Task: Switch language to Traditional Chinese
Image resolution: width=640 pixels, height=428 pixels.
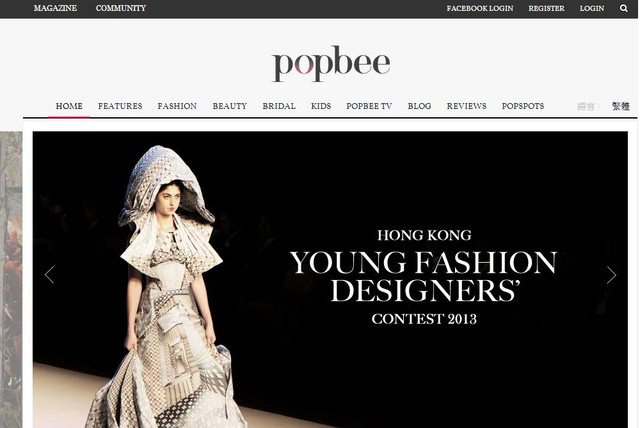Action: [620, 106]
